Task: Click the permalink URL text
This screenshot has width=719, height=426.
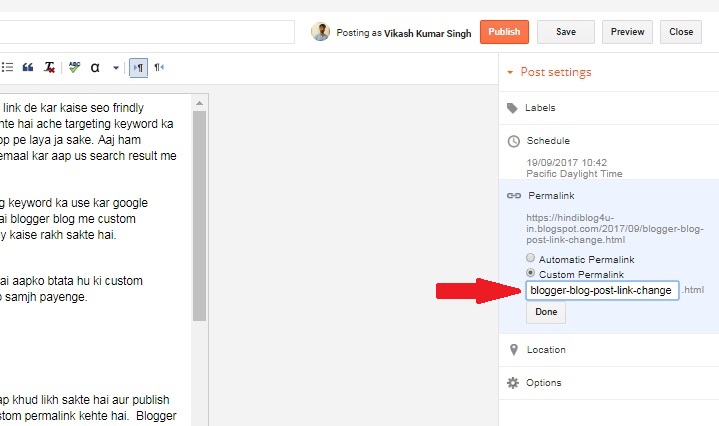Action: point(615,228)
